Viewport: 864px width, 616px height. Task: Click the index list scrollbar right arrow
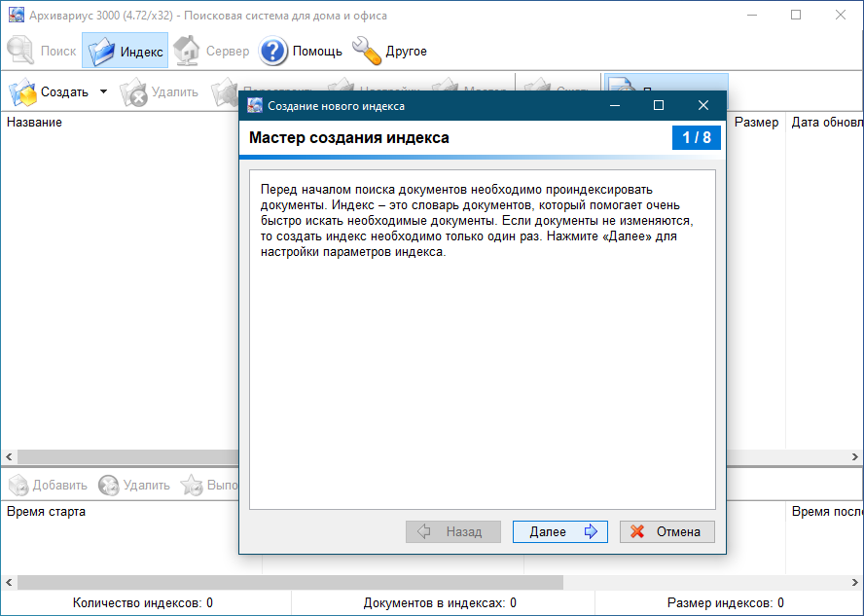click(855, 456)
